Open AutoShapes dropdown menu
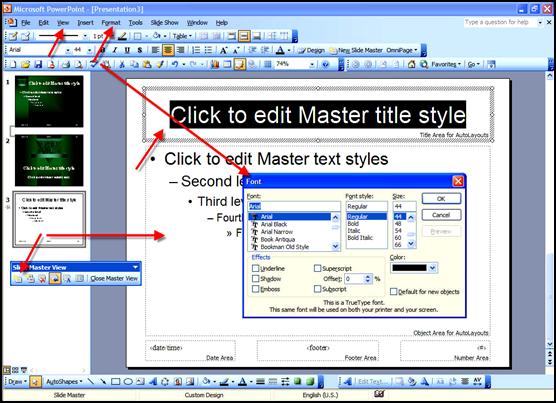The height and width of the screenshot is (403, 556). click(x=64, y=382)
